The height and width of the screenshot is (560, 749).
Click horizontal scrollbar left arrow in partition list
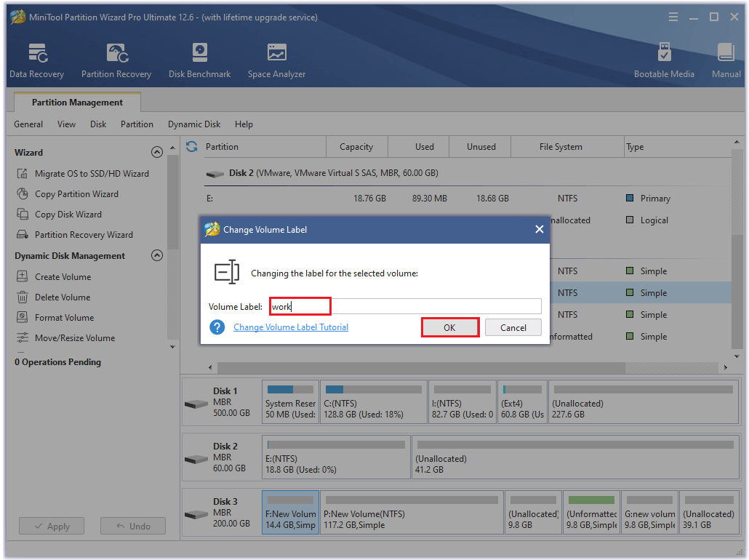pyautogui.click(x=210, y=367)
